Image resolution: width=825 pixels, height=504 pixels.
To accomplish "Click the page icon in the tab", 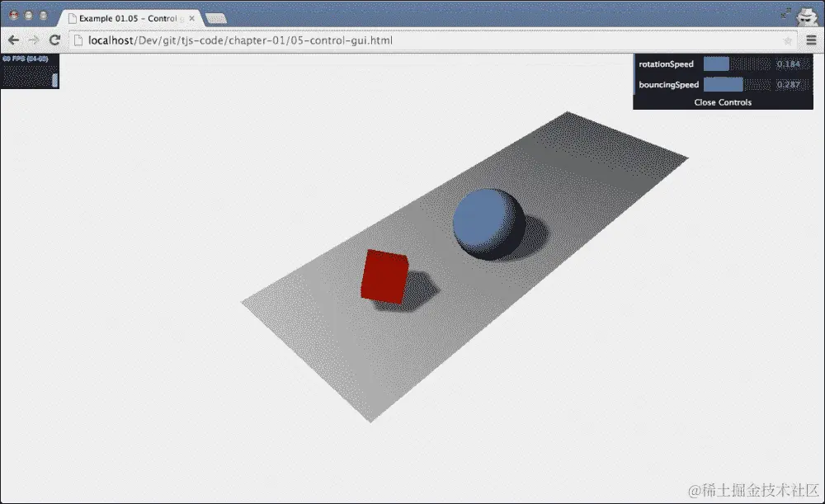I will click(73, 17).
